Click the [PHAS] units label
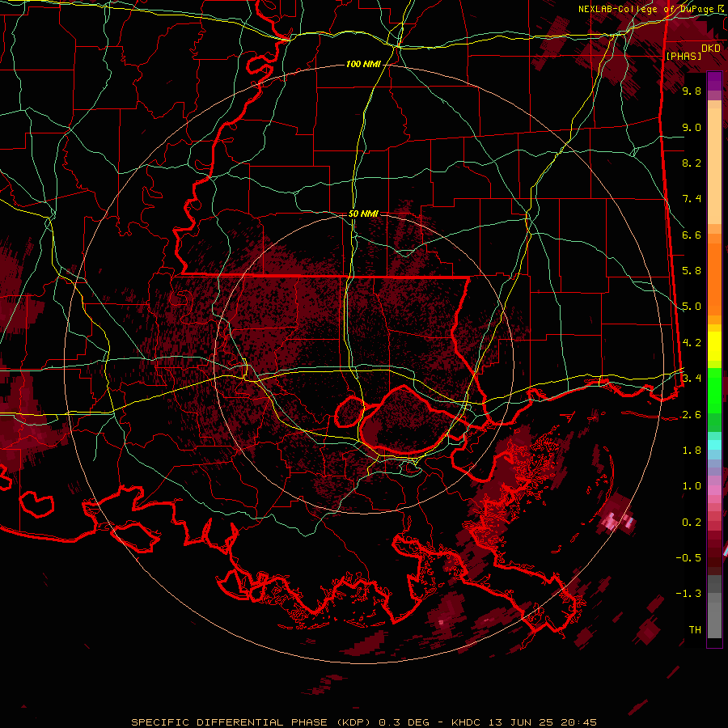The image size is (728, 728). pyautogui.click(x=684, y=56)
